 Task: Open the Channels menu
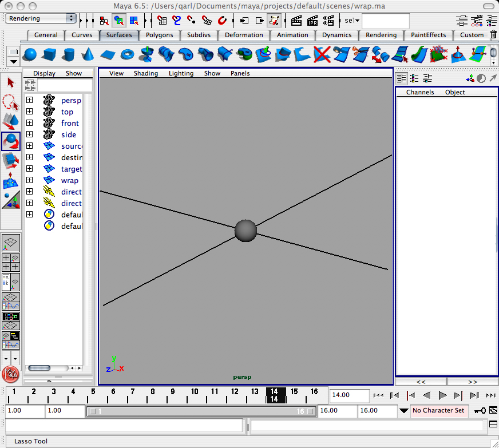420,92
